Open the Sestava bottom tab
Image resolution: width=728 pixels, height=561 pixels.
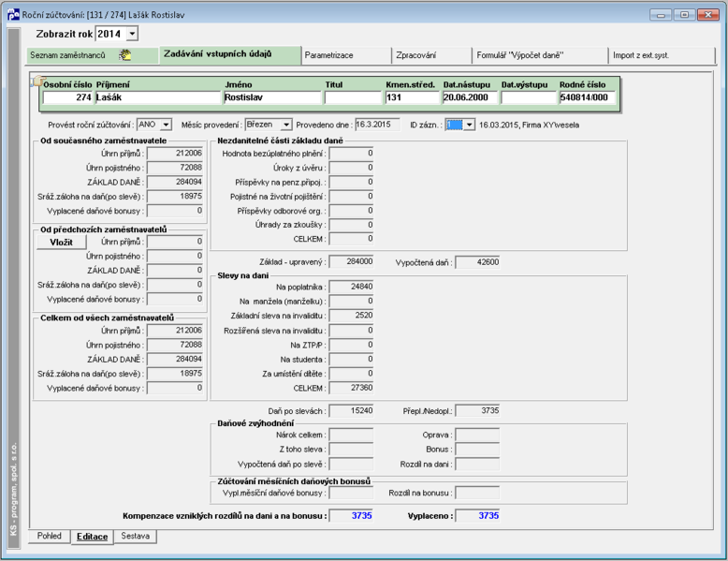(x=135, y=536)
